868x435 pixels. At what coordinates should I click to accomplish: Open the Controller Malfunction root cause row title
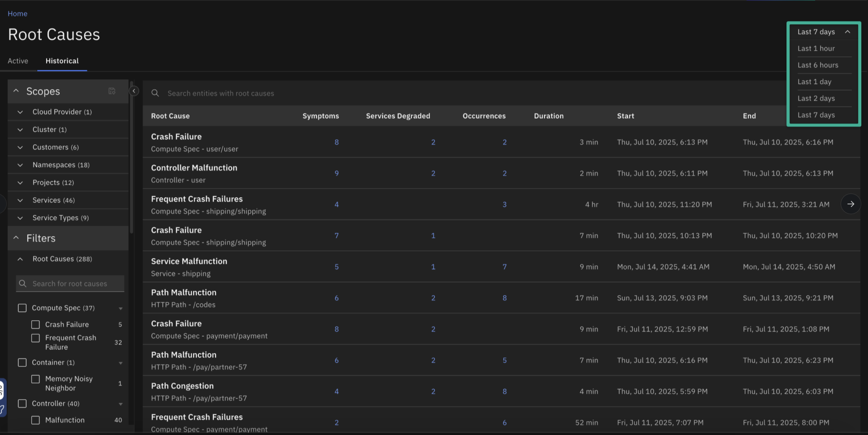pyautogui.click(x=194, y=168)
